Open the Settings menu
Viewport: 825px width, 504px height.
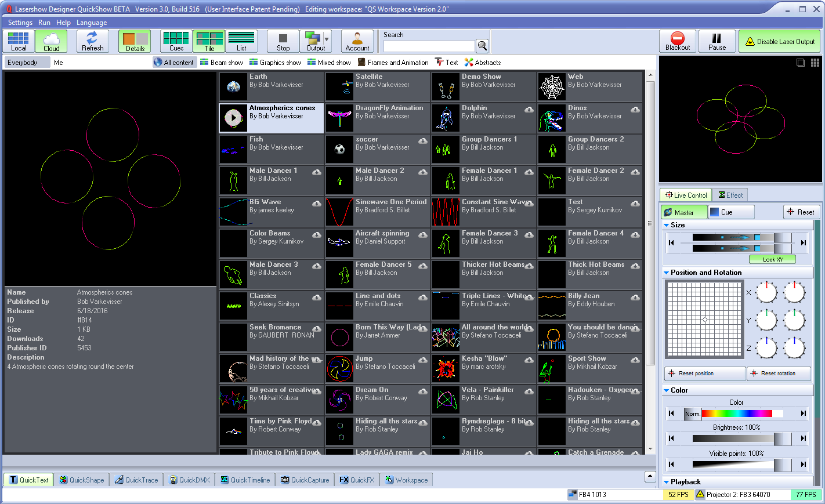coord(20,23)
